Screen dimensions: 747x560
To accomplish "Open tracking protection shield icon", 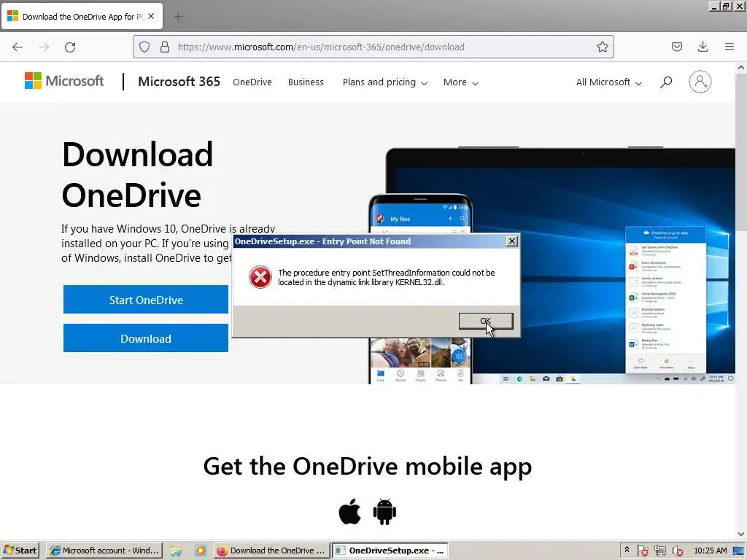I will pos(144,47).
